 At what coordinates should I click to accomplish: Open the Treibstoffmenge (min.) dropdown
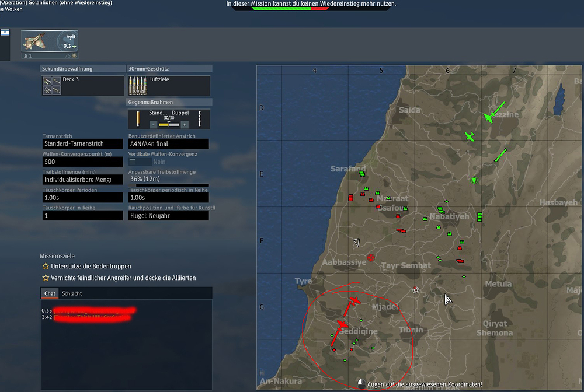click(83, 180)
